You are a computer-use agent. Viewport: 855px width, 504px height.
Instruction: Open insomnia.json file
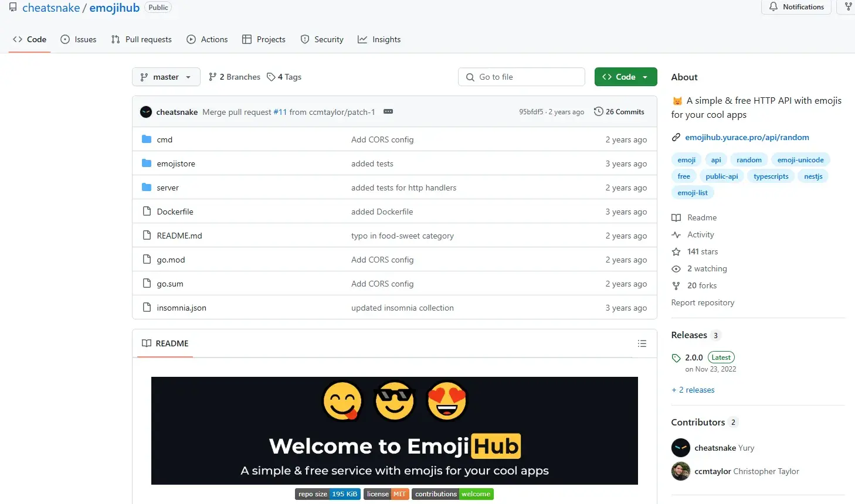(181, 308)
